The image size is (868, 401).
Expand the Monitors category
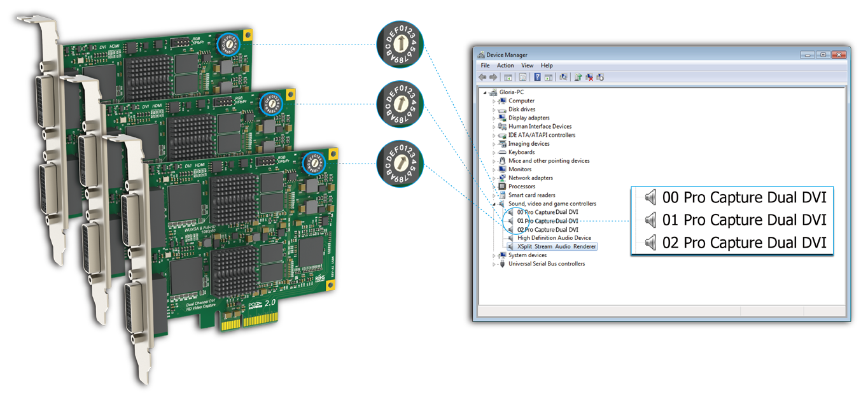(494, 169)
